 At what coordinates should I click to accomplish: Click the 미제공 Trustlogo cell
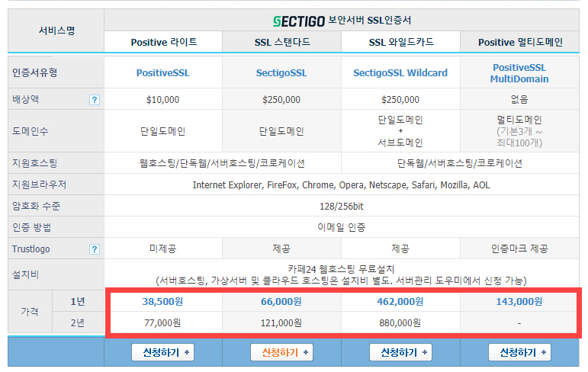click(x=162, y=249)
